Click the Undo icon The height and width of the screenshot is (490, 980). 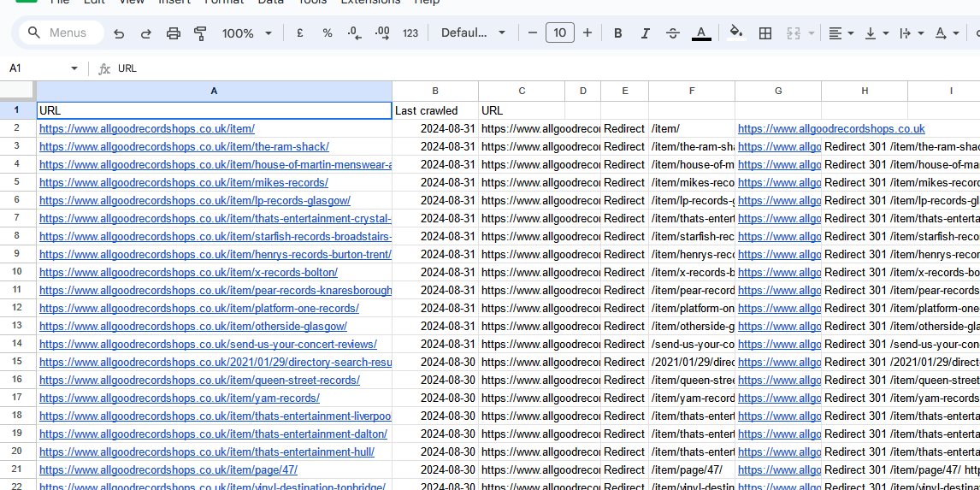[119, 33]
